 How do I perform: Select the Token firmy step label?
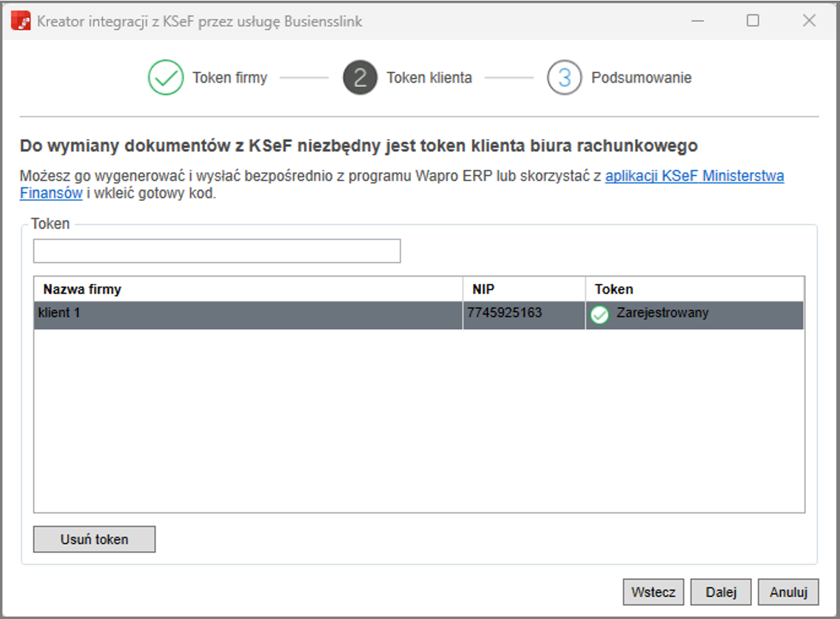pyautogui.click(x=229, y=78)
